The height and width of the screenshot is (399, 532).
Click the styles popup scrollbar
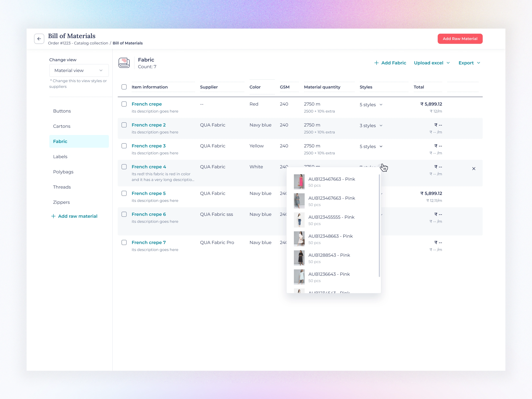379,226
